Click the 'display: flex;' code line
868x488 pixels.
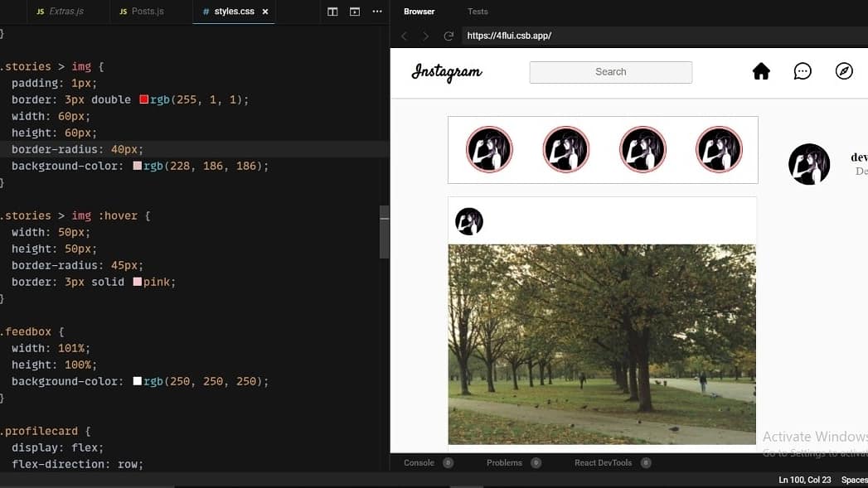57,447
